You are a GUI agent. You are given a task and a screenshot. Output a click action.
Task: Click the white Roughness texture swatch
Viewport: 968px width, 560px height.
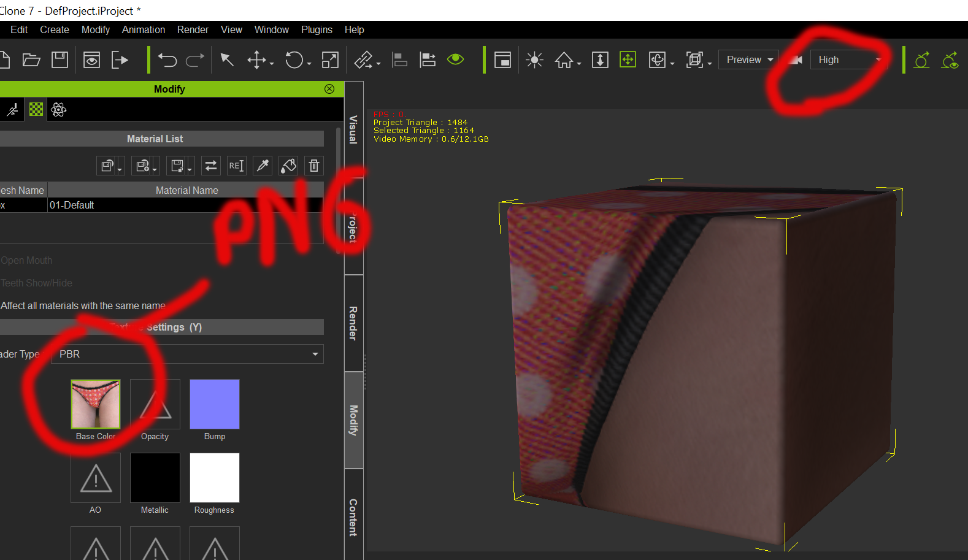(215, 478)
